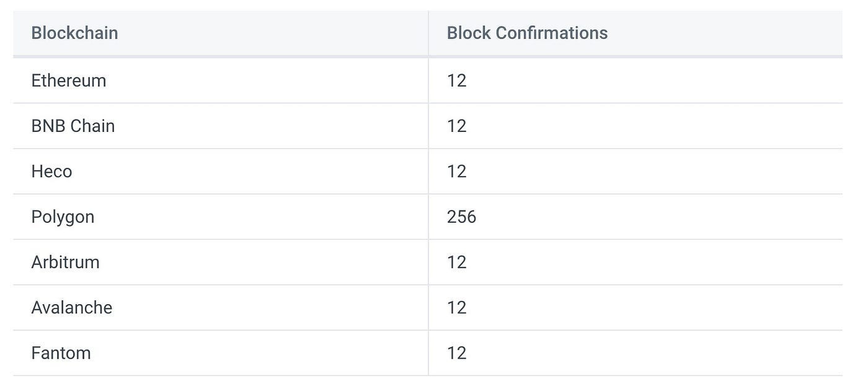Select Fantom's block confirmations value
The width and height of the screenshot is (868, 389).
click(456, 353)
